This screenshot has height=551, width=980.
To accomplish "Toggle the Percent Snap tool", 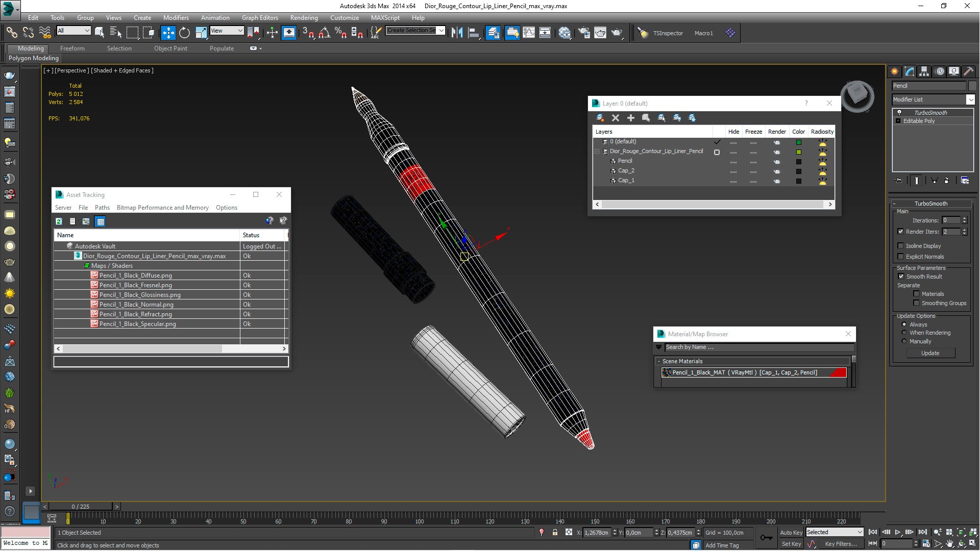I will pyautogui.click(x=340, y=33).
